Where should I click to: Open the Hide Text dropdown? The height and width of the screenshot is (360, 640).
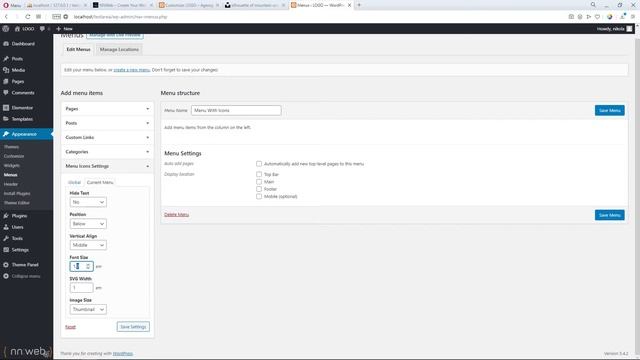tap(88, 202)
